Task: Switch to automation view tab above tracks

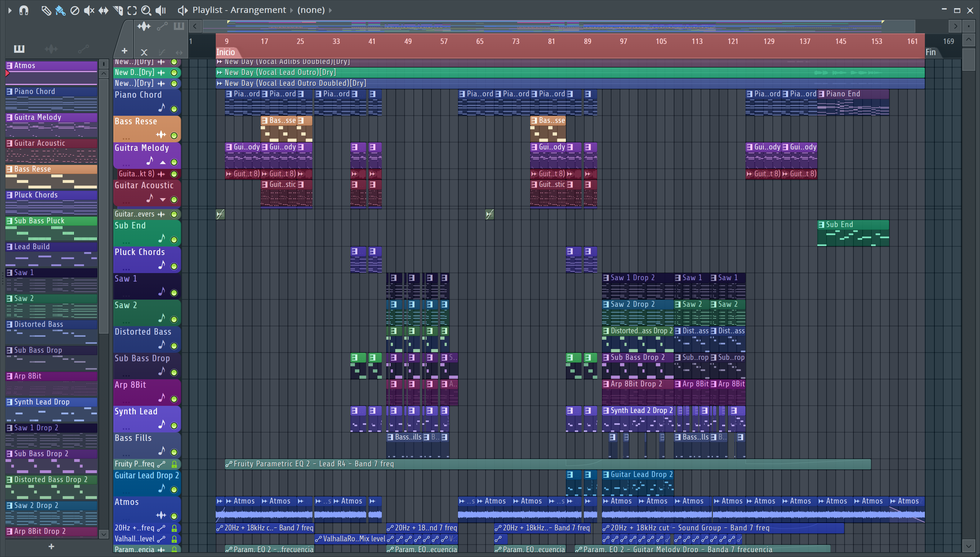Action: coord(162,27)
